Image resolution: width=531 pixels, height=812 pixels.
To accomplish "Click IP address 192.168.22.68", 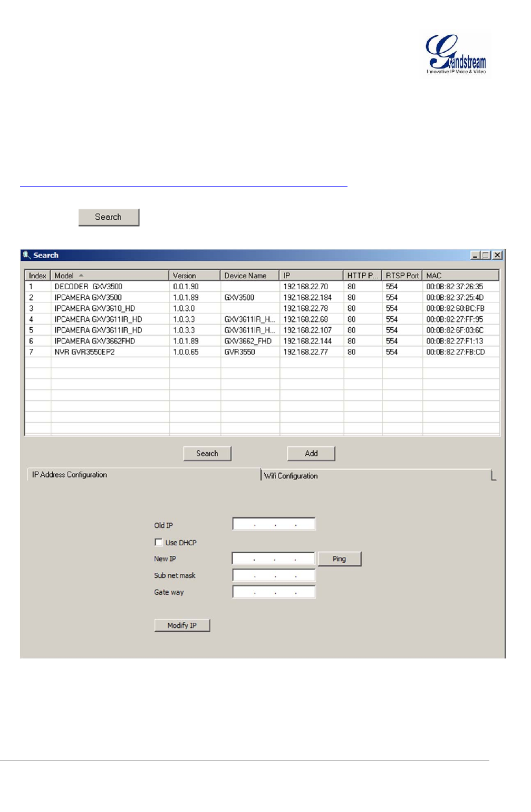I will [x=306, y=319].
